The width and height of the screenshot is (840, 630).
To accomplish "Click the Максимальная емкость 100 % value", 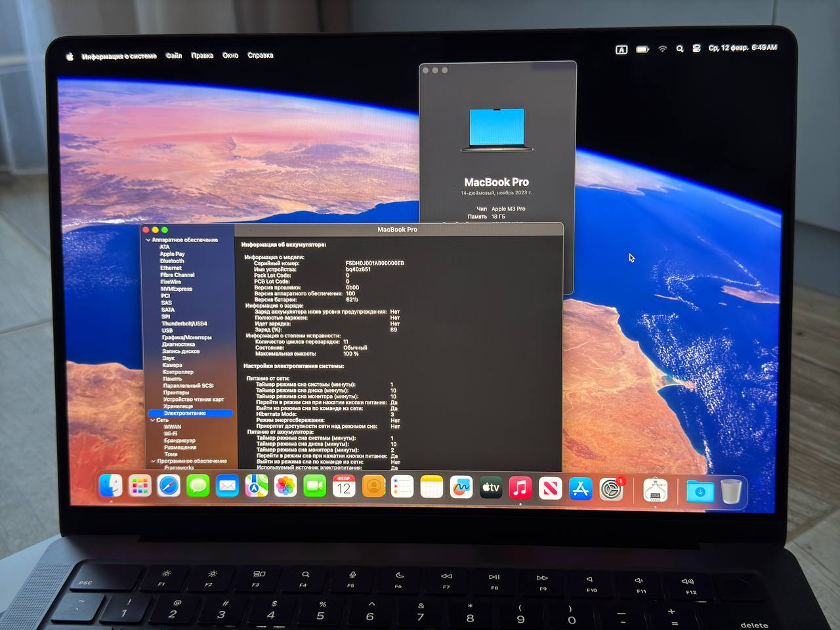I will (x=351, y=354).
